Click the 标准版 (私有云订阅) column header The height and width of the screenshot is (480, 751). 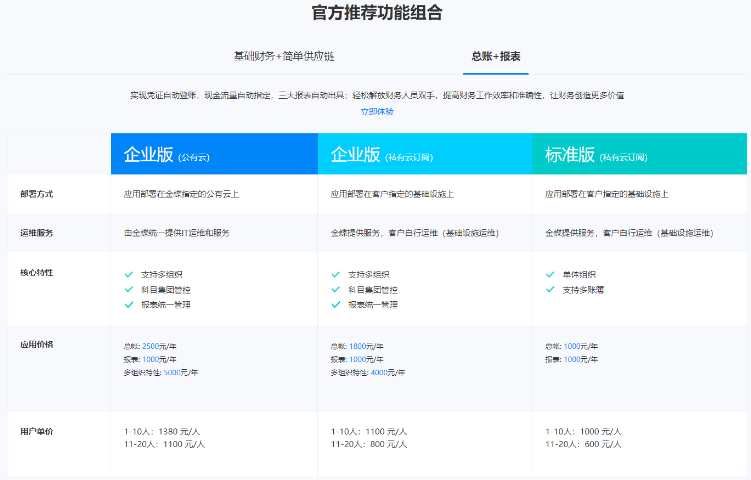click(x=639, y=154)
